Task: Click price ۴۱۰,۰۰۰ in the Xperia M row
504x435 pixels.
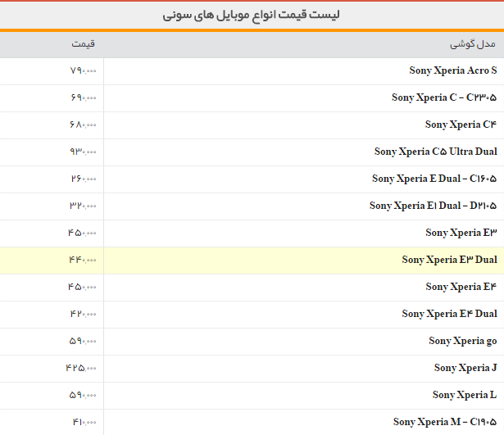Action: pos(84,422)
